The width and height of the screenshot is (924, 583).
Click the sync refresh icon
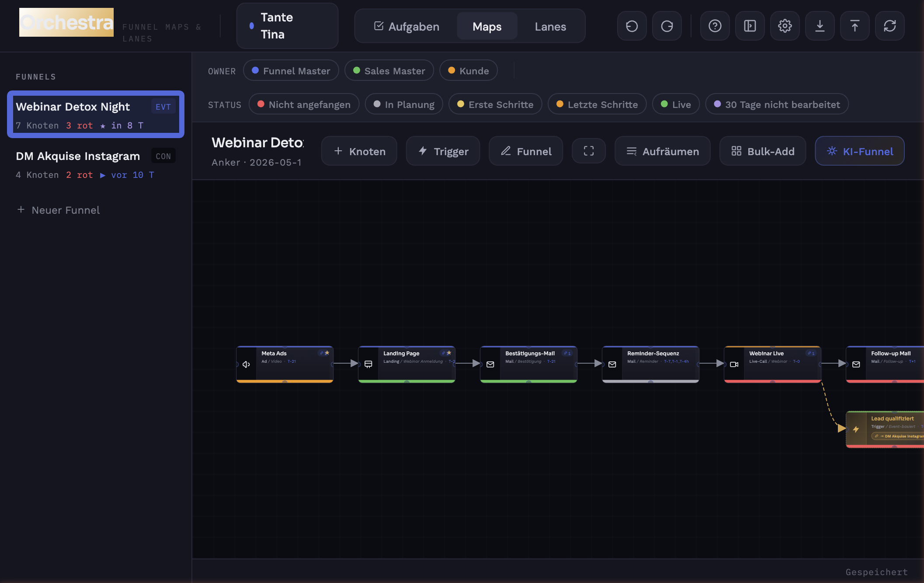889,26
